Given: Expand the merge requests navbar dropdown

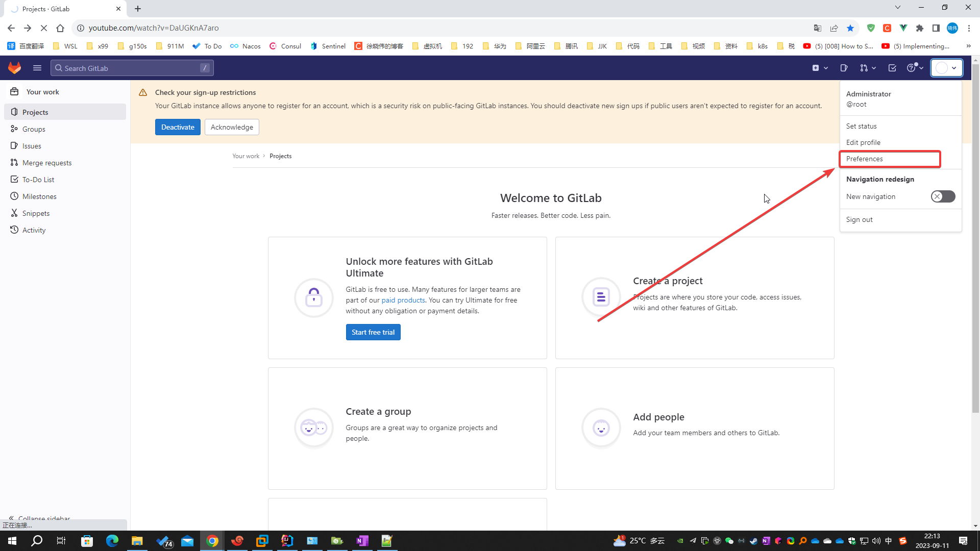Looking at the screenshot, I should 868,68.
